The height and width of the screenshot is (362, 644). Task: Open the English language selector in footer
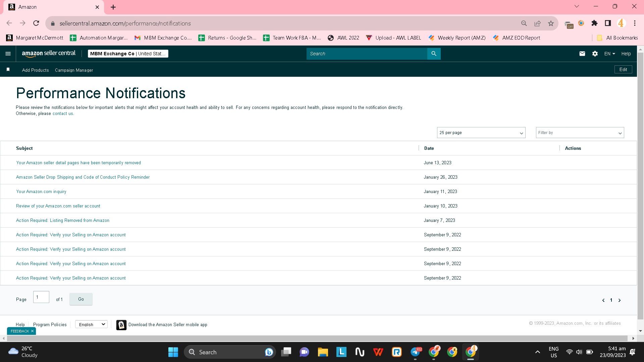coord(91,324)
